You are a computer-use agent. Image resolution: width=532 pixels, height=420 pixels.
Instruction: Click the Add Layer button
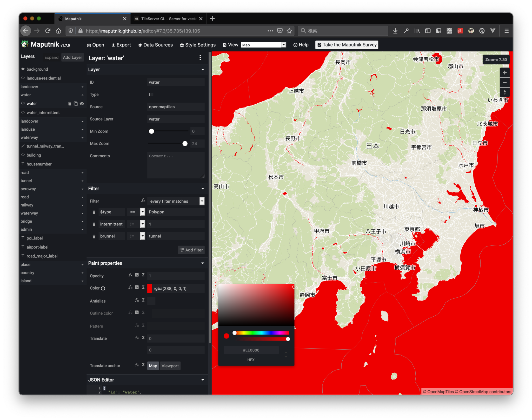click(72, 57)
